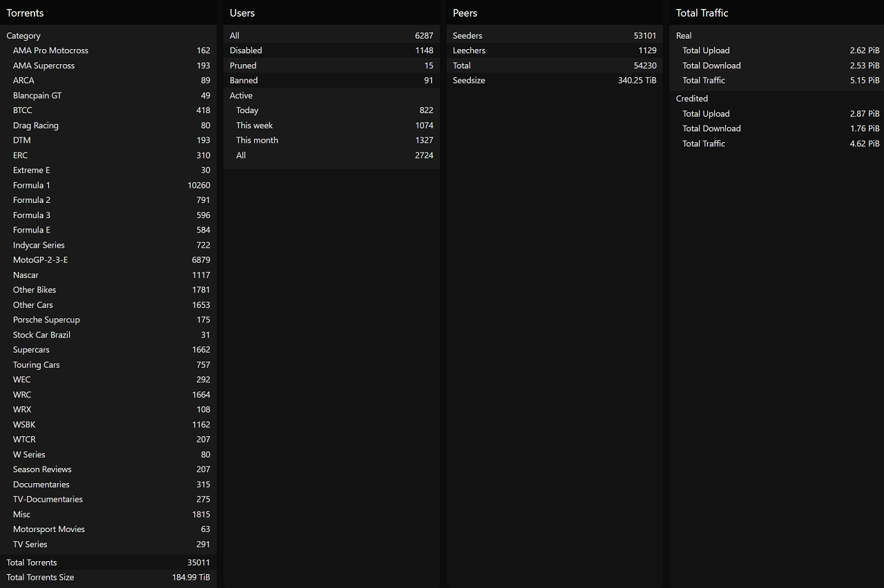
Task: Click the Users panel heading
Action: (x=242, y=13)
